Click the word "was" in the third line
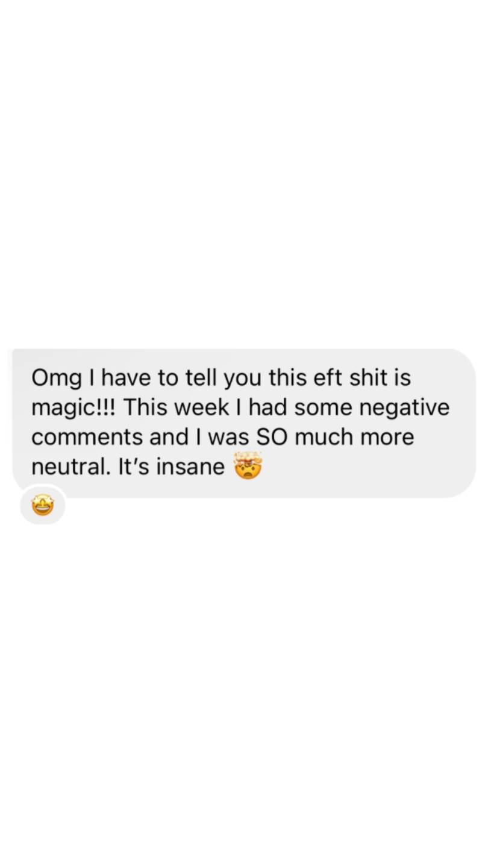The height and width of the screenshot is (868, 488). coord(229,438)
